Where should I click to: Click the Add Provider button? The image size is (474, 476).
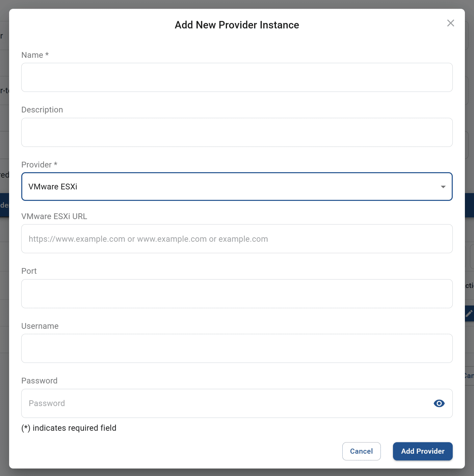click(422, 451)
